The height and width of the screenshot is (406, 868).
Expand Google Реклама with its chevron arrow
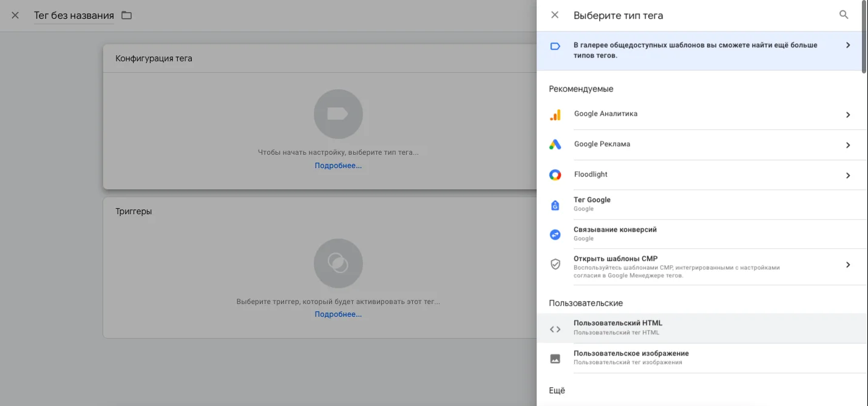tap(848, 145)
